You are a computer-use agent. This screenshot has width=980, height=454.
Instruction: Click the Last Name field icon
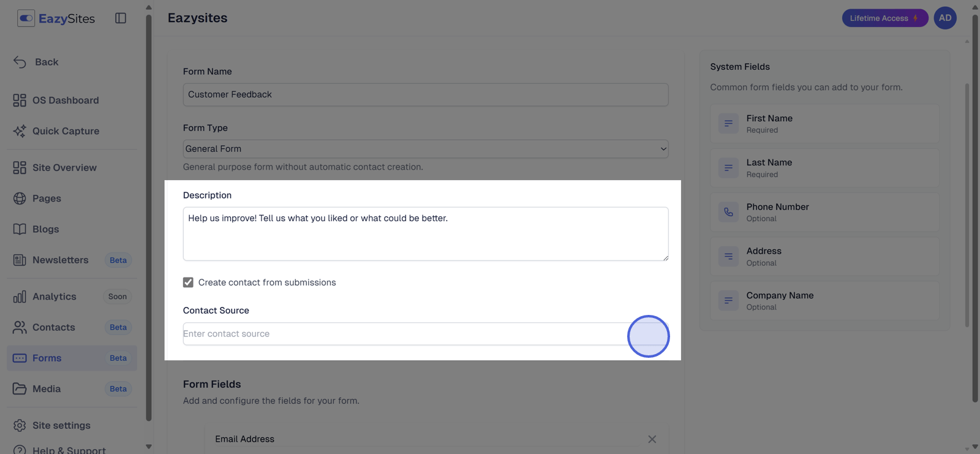point(728,168)
